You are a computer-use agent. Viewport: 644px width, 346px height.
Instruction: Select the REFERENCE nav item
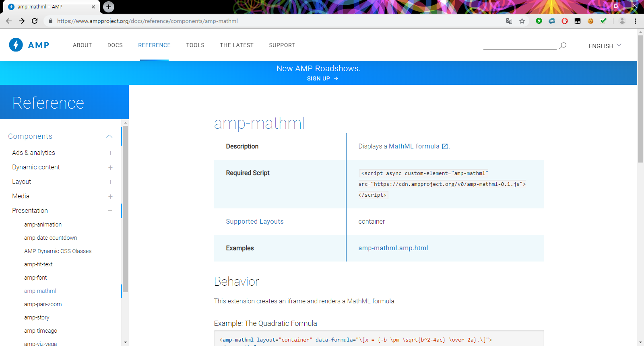tap(154, 45)
